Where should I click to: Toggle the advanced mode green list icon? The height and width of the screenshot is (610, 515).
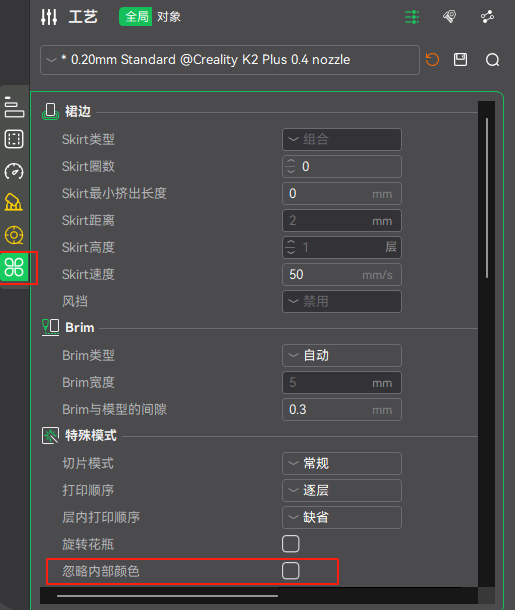pos(412,17)
